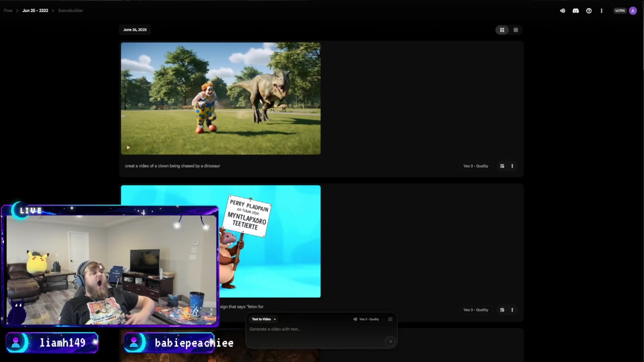Open three-dot menu for the sign video
This screenshot has height=362, width=644.
[512, 310]
